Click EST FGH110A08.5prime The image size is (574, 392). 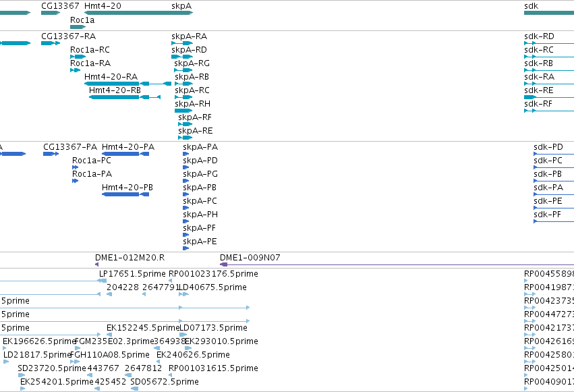[x=110, y=355]
